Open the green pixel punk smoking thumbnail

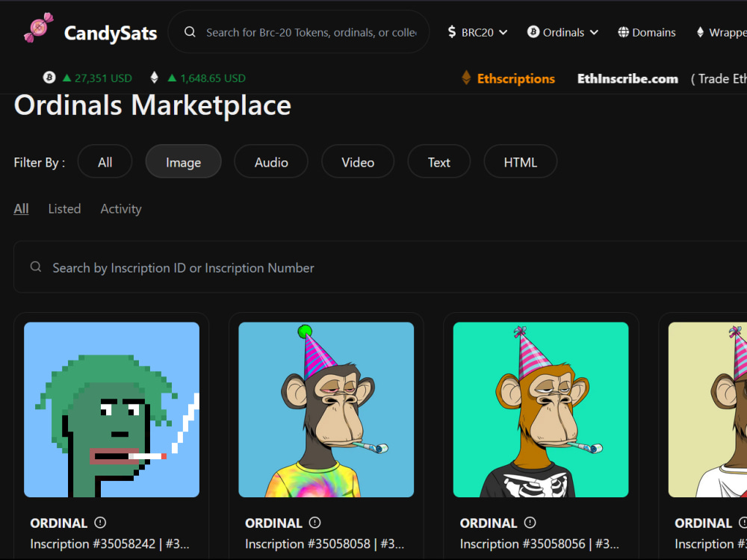pyautogui.click(x=111, y=409)
